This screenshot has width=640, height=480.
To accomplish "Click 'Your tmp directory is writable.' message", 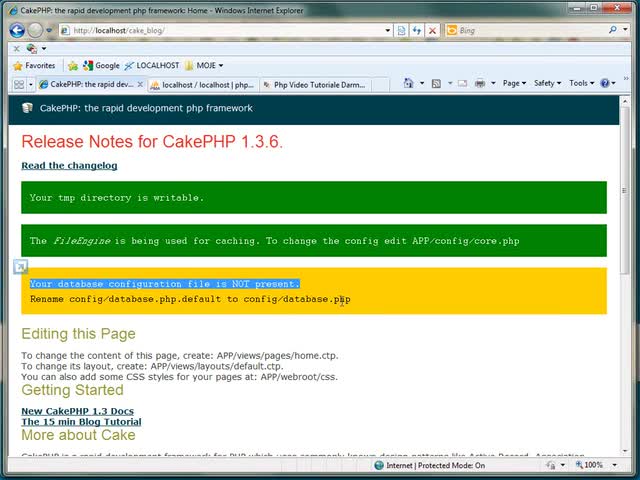I will (x=117, y=198).
